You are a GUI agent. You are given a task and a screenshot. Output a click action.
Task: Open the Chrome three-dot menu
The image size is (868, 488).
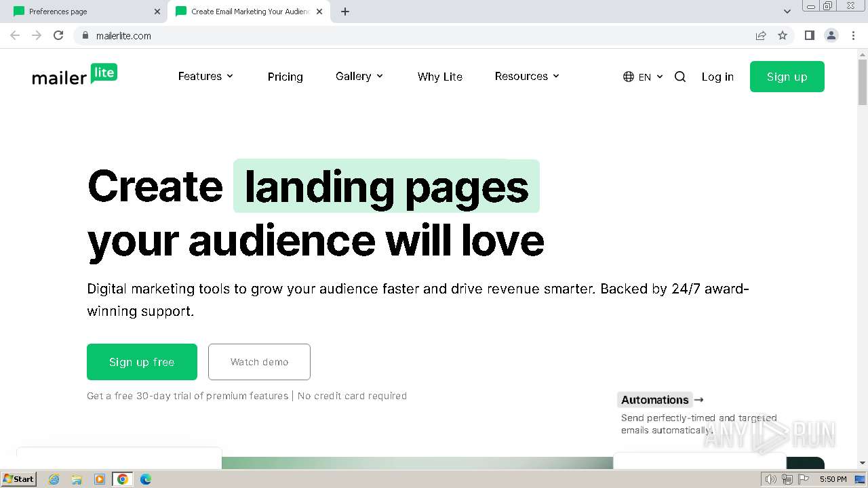coord(853,35)
